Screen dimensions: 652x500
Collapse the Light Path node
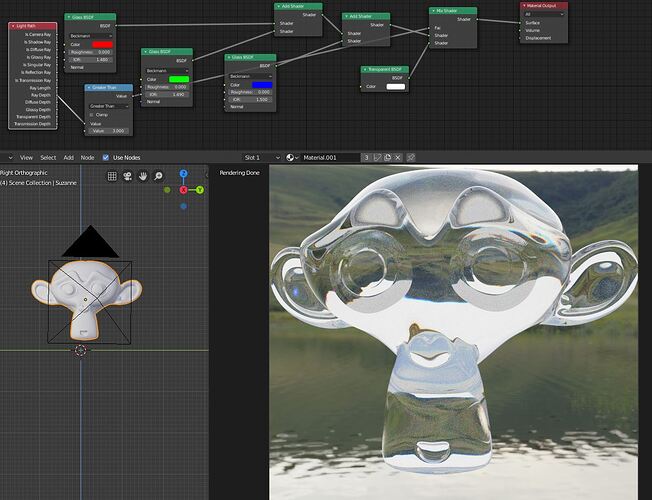pyautogui.click(x=13, y=26)
